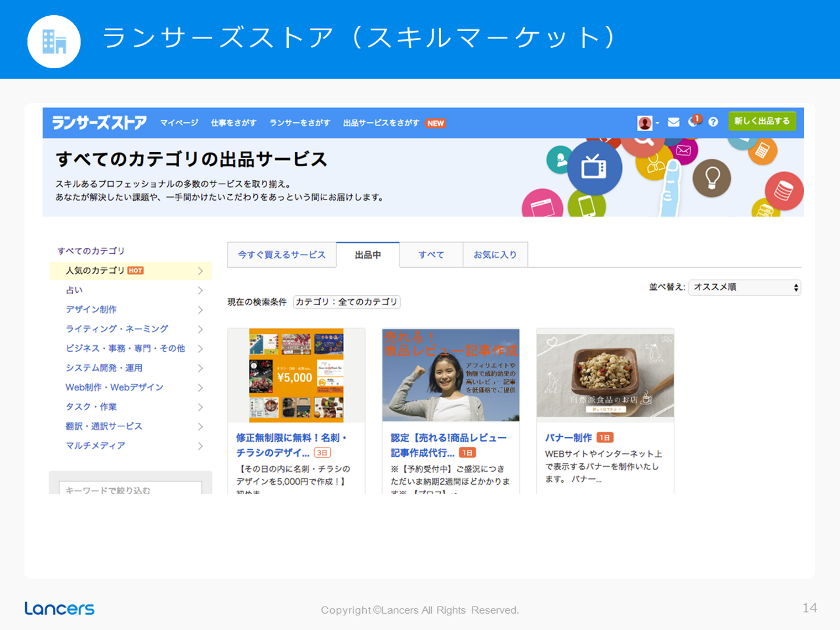
Task: Click the カテゴリ：全てのカテゴリ filter tag
Action: 346,302
